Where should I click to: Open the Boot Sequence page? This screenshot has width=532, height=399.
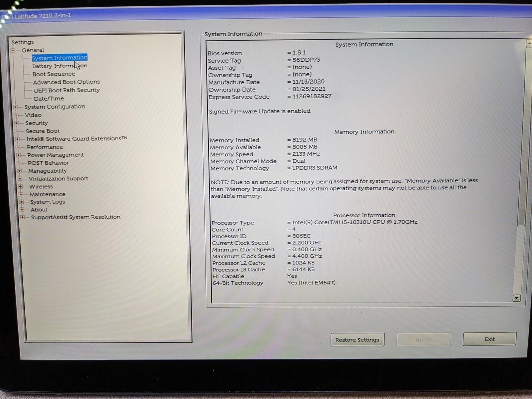click(54, 74)
